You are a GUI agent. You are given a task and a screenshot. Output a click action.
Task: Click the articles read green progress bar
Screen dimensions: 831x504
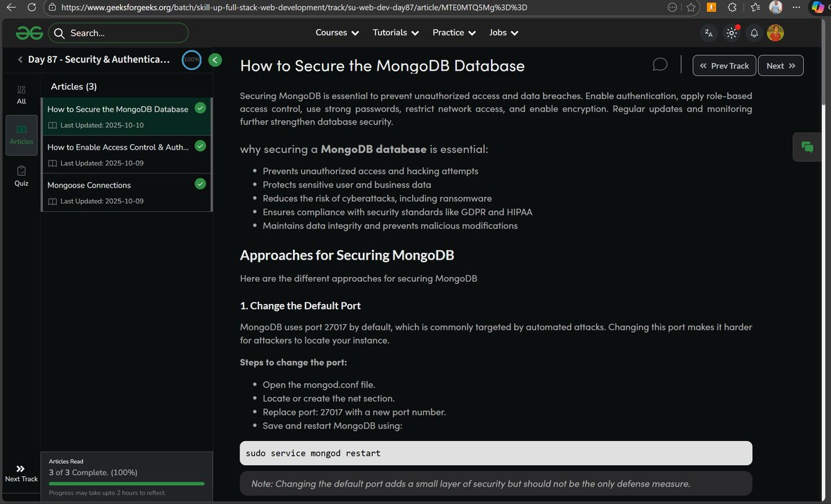pos(127,483)
